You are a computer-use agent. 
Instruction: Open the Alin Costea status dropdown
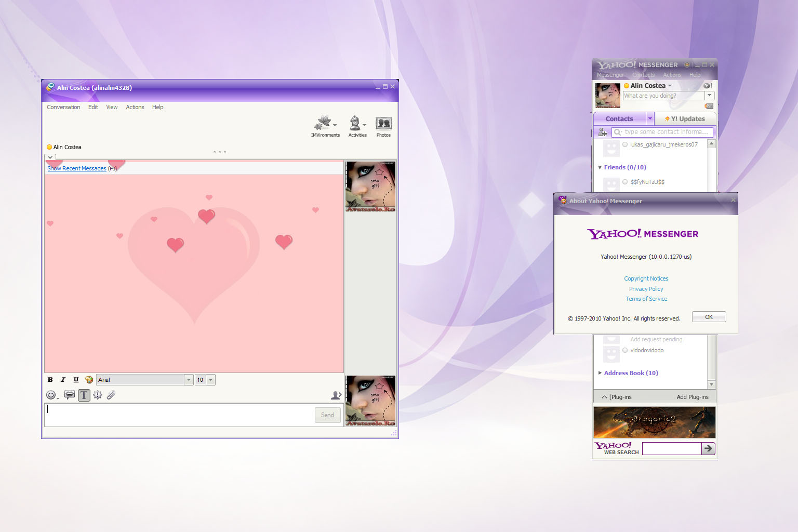coord(670,86)
